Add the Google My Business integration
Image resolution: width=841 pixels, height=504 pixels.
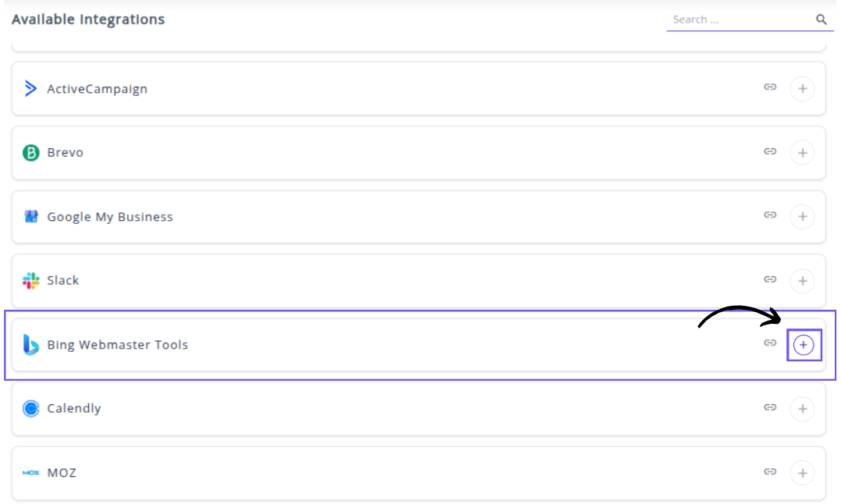click(x=802, y=217)
